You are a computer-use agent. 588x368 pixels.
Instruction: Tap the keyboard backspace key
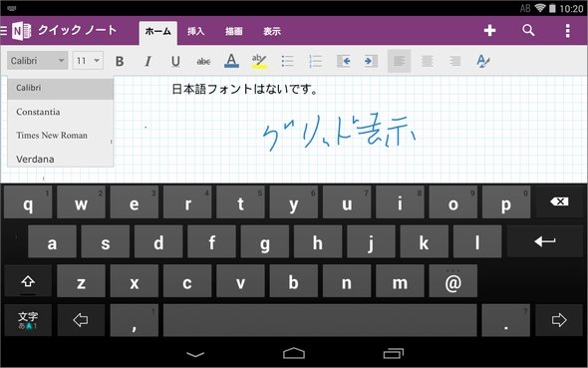tap(559, 201)
